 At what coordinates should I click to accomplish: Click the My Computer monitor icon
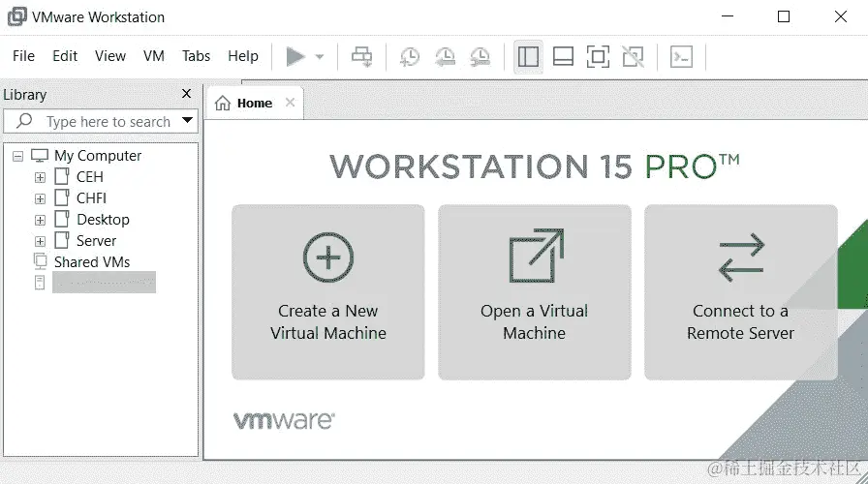tap(40, 156)
